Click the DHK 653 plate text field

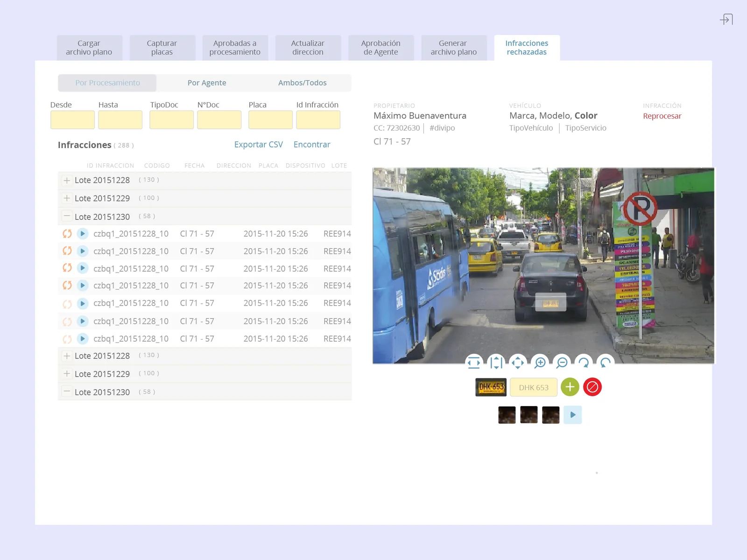[534, 387]
